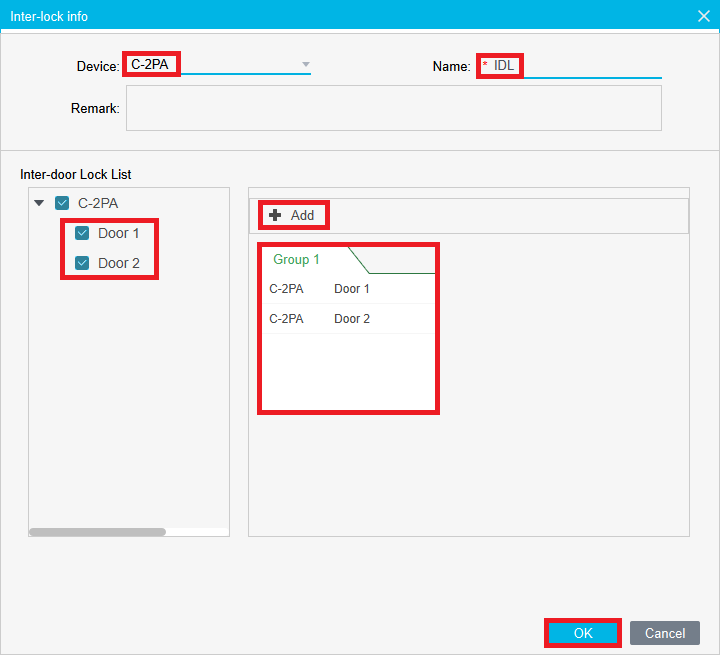Click the plus icon beside Add
Viewport: 720px width, 655px height.
pyautogui.click(x=275, y=215)
